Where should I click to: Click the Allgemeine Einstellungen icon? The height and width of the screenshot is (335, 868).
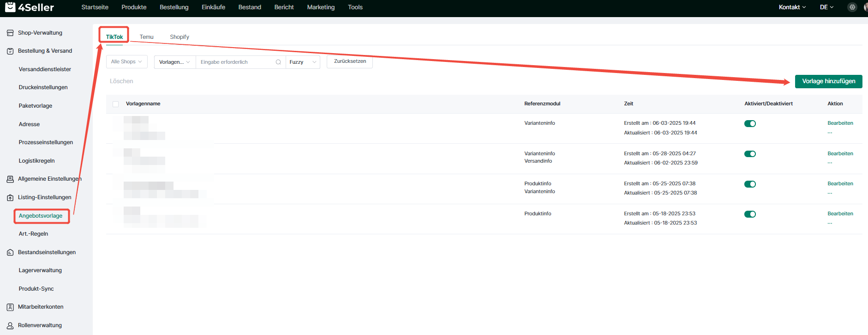[10, 179]
